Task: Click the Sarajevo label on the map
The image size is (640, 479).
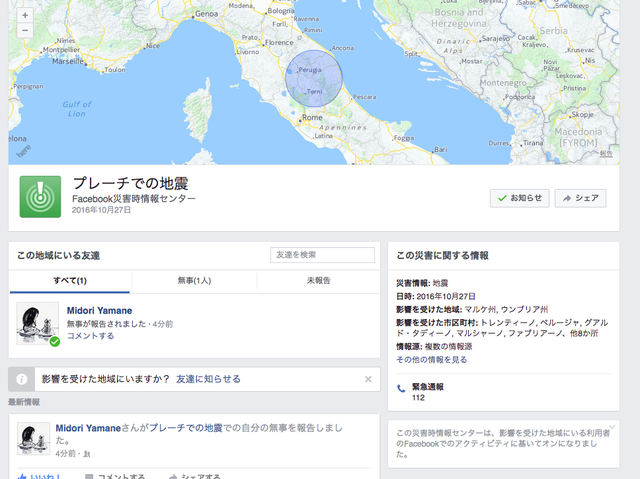Action: [x=496, y=39]
